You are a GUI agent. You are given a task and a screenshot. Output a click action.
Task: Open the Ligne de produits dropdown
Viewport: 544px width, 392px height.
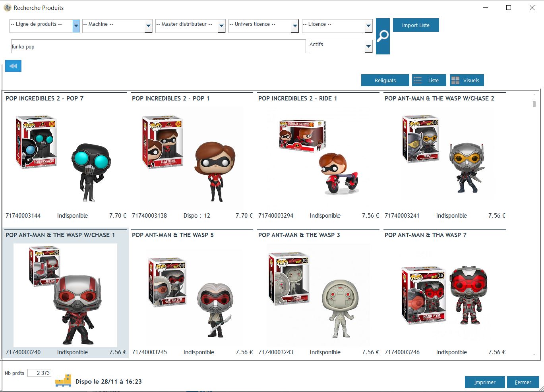click(x=76, y=26)
